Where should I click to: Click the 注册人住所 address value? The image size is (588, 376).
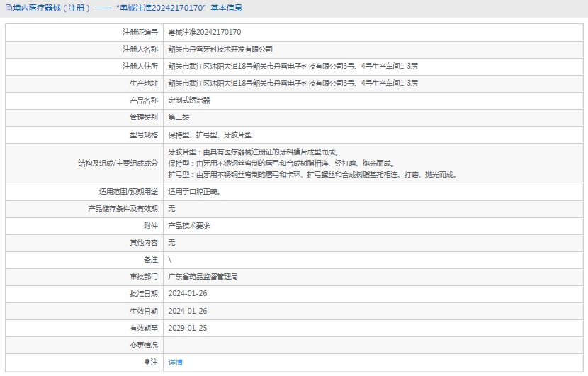[x=293, y=67]
